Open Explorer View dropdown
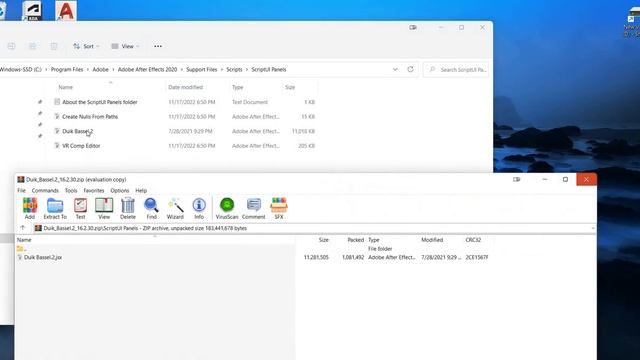 [125, 47]
